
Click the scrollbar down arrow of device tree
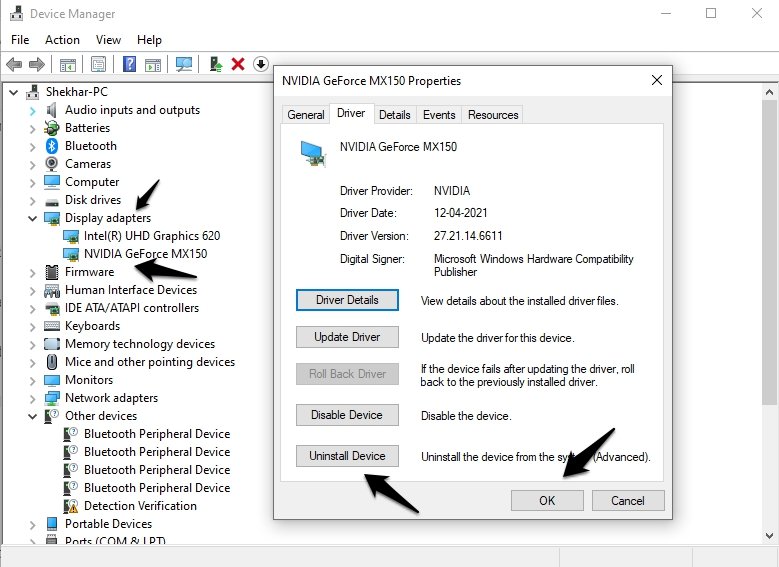point(770,536)
